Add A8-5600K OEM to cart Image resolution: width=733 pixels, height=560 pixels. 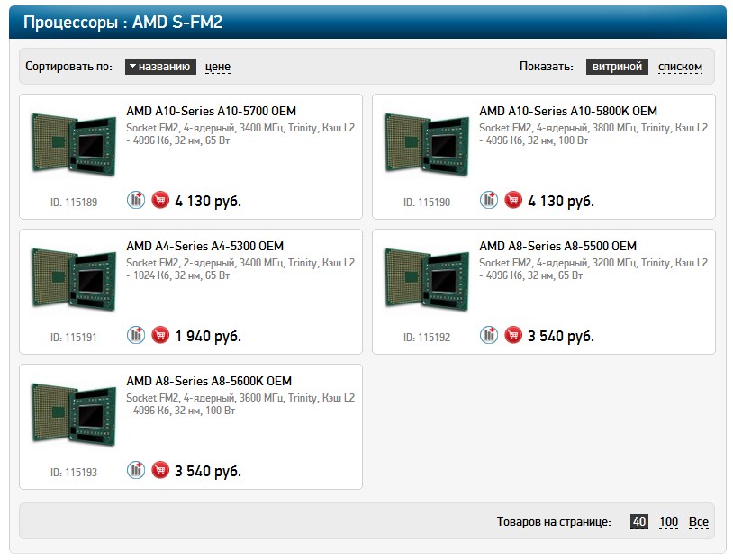point(160,470)
